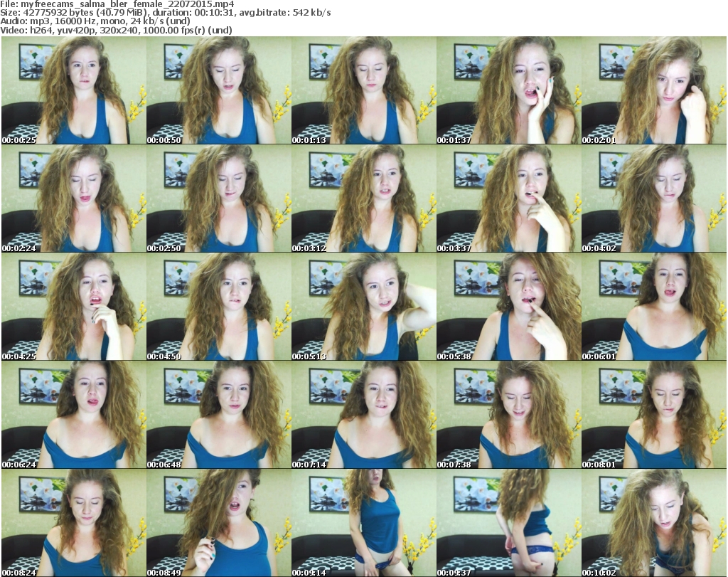
Task: Open the thumbnail stamped 00:00:25
Action: tap(74, 90)
